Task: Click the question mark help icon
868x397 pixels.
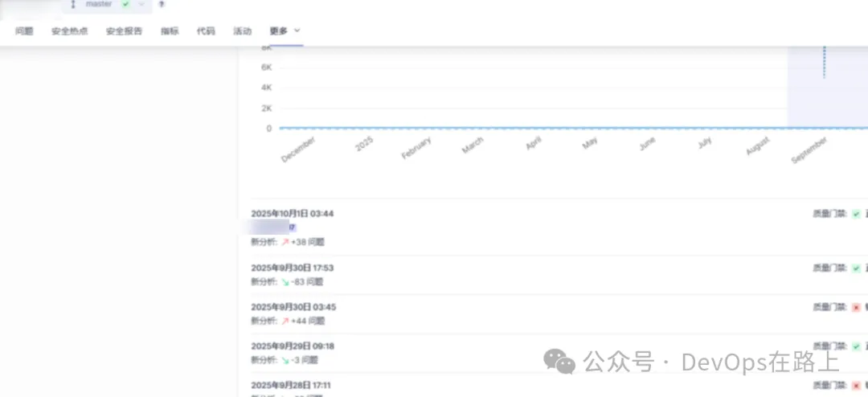Action: tap(161, 5)
